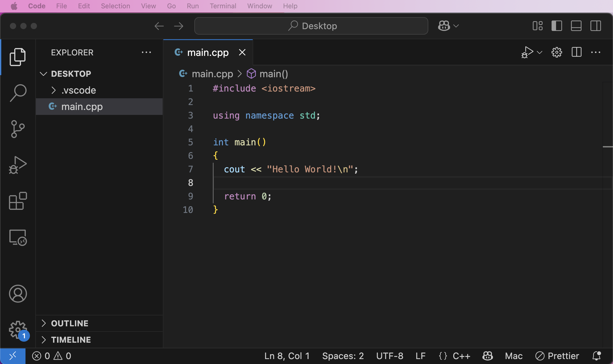Image resolution: width=613 pixels, height=364 pixels.
Task: Open the Manage gear in activity bar
Action: click(x=18, y=330)
